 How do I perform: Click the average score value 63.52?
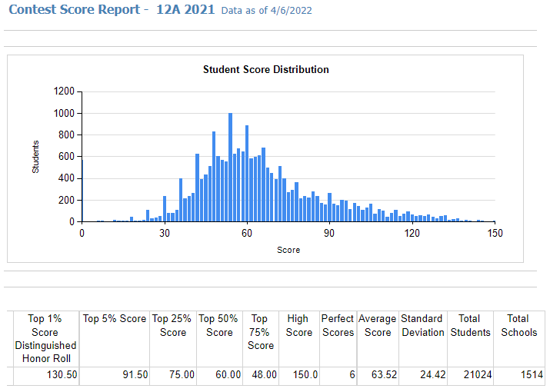(x=379, y=376)
